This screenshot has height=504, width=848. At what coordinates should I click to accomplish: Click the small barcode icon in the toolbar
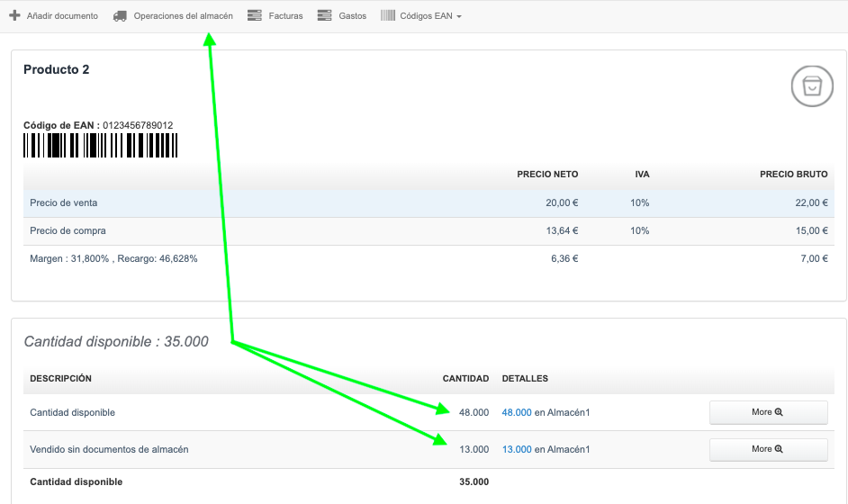[387, 16]
